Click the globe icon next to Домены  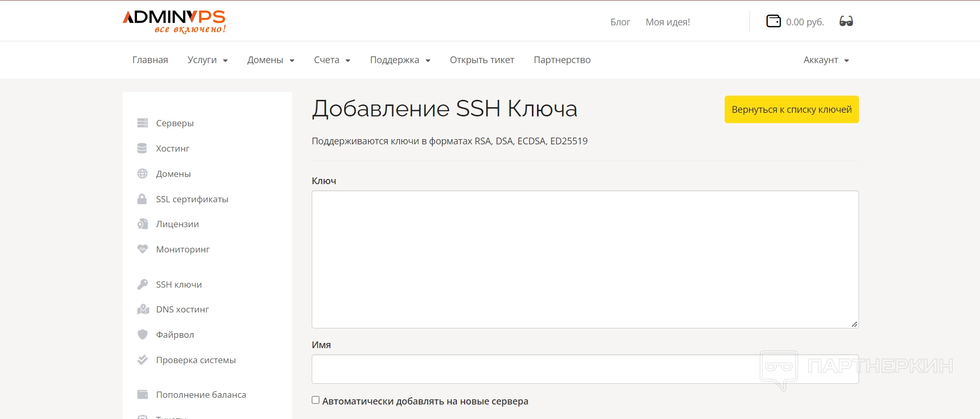(x=143, y=174)
